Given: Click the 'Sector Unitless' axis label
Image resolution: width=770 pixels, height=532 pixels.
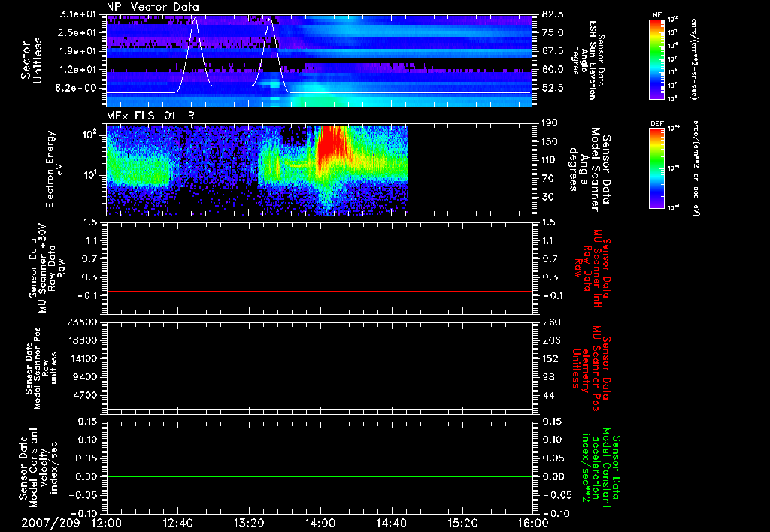Looking at the screenshot, I should click(x=32, y=60).
